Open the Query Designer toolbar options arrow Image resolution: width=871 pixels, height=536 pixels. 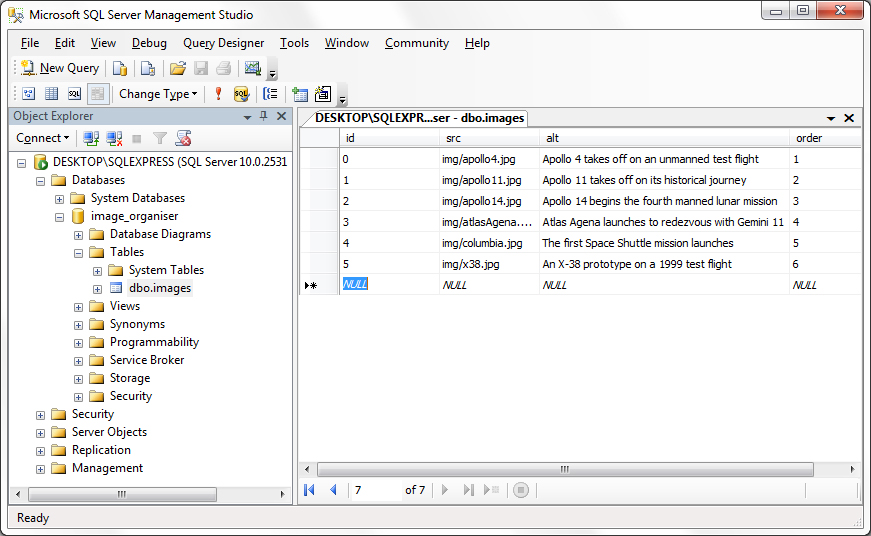[x=343, y=99]
